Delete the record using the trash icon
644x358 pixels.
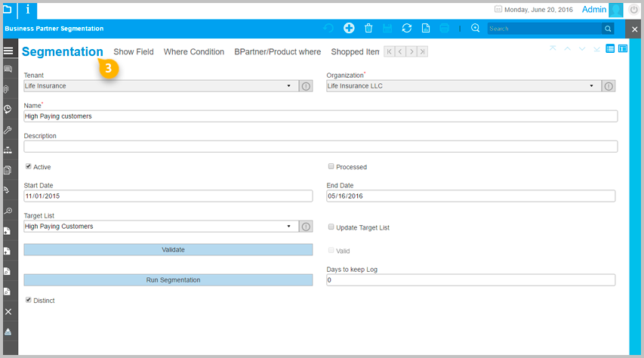point(368,28)
